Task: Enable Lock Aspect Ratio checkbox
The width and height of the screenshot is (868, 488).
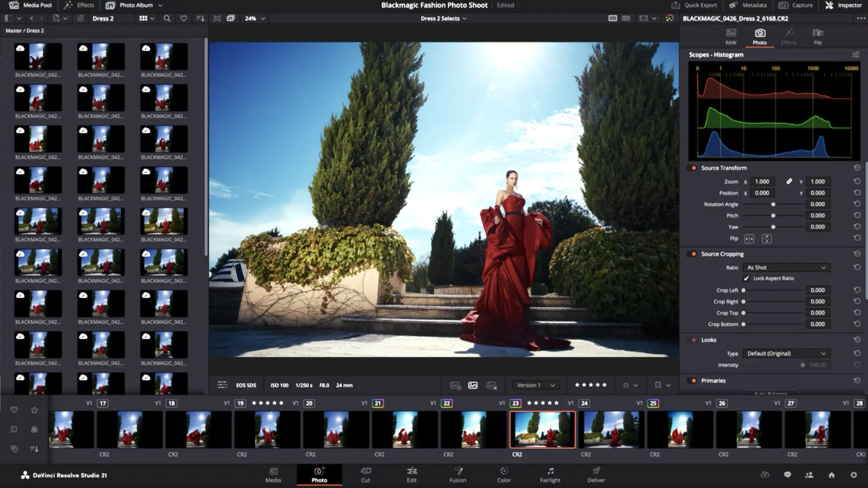Action: click(x=747, y=278)
